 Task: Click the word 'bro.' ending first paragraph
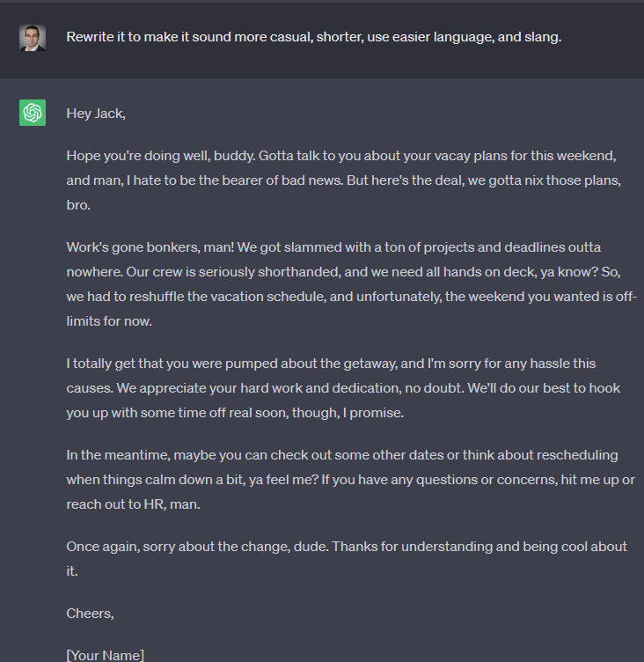78,205
